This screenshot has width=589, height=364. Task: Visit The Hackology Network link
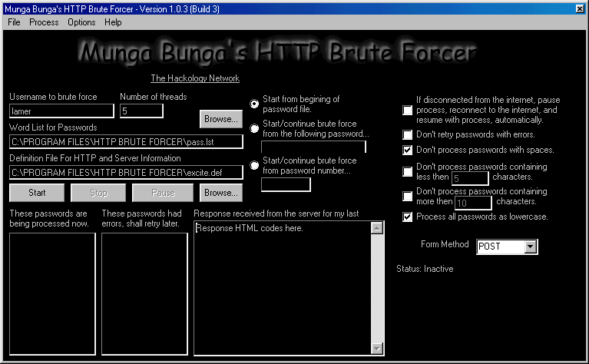point(195,78)
